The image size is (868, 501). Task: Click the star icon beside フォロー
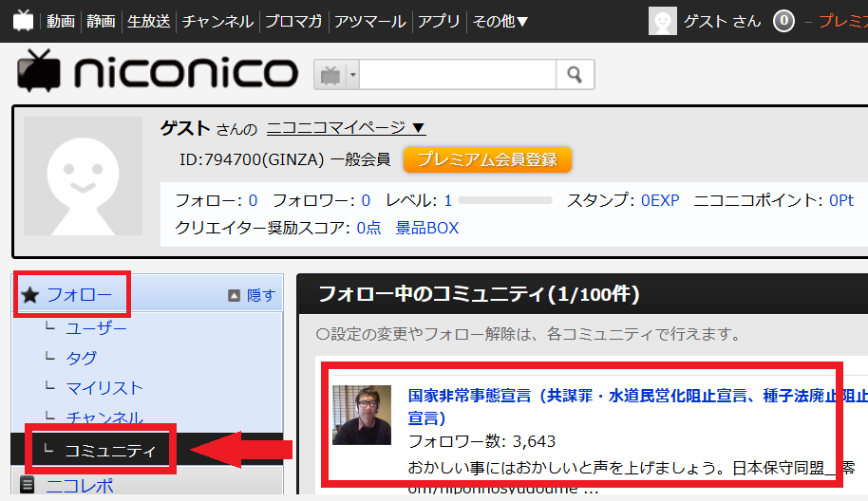[29, 295]
